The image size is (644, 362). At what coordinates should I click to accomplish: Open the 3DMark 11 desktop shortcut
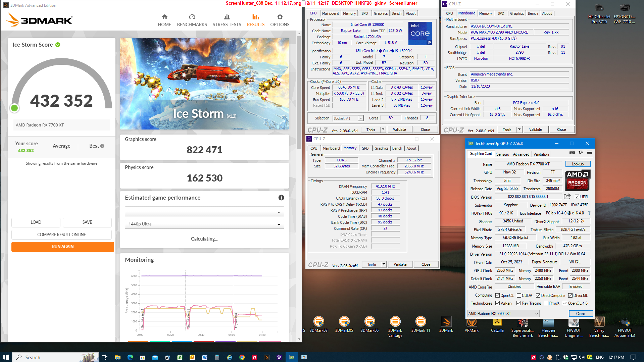point(420,324)
